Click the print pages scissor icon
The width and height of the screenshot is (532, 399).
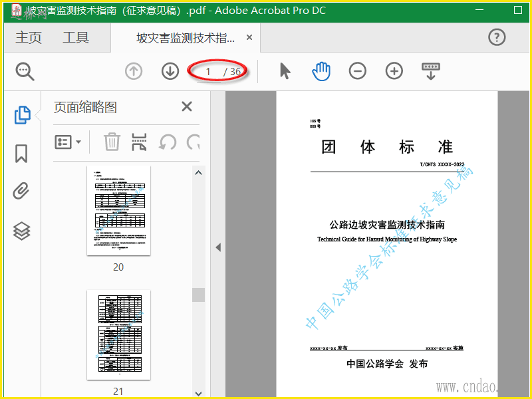coord(139,142)
